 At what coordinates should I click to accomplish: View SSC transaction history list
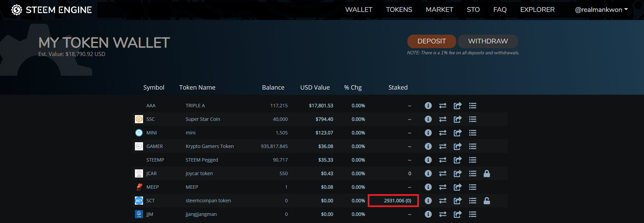tap(472, 119)
